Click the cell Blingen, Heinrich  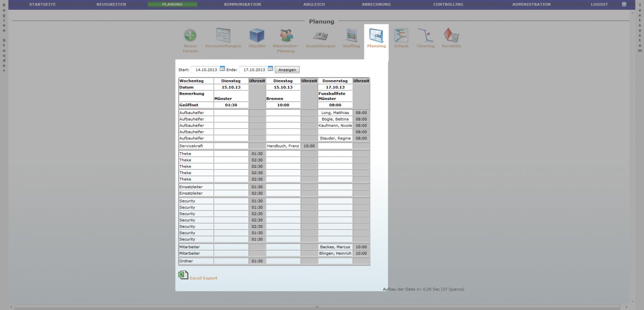point(335,253)
